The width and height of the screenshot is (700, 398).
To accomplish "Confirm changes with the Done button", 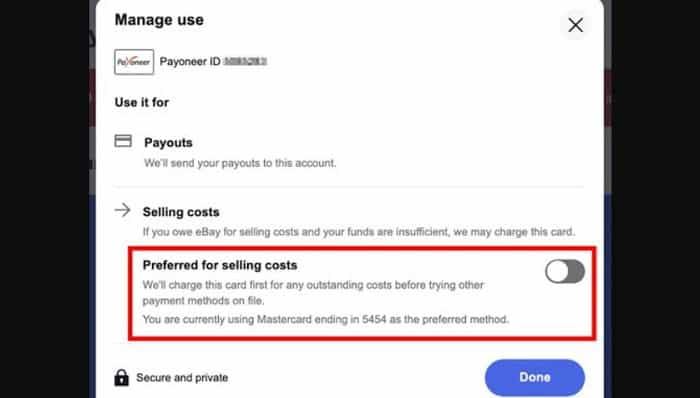I will point(535,377).
